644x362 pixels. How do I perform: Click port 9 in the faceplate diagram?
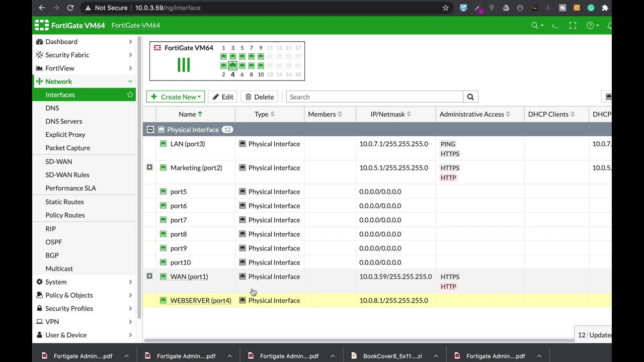click(261, 56)
